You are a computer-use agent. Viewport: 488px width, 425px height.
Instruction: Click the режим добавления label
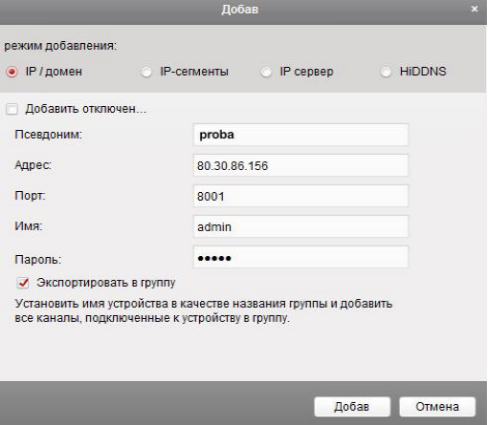(60, 46)
